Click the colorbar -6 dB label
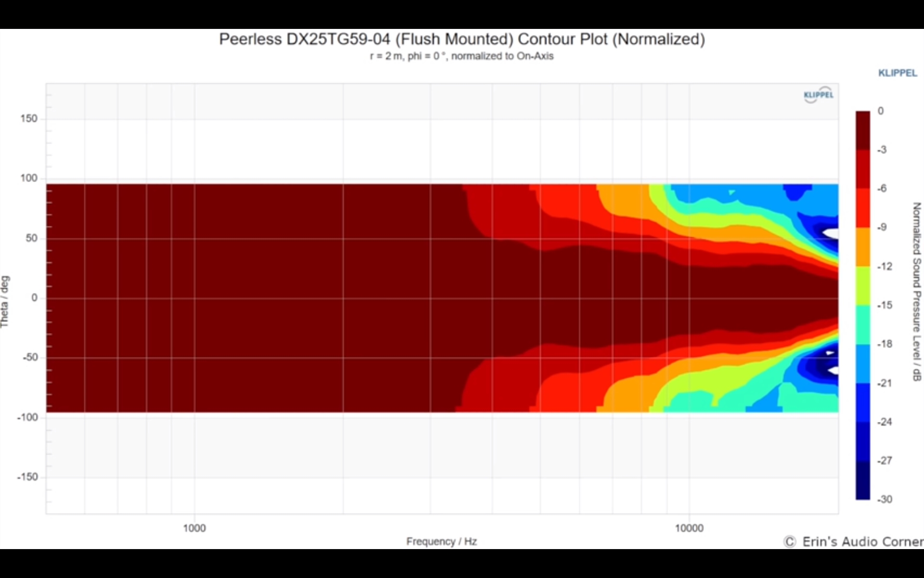 (882, 188)
